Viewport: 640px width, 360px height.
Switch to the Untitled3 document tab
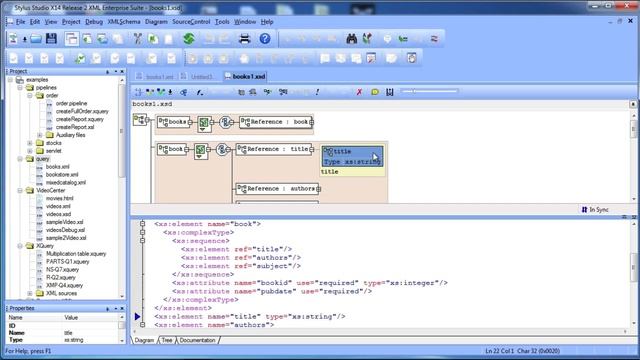[199, 76]
